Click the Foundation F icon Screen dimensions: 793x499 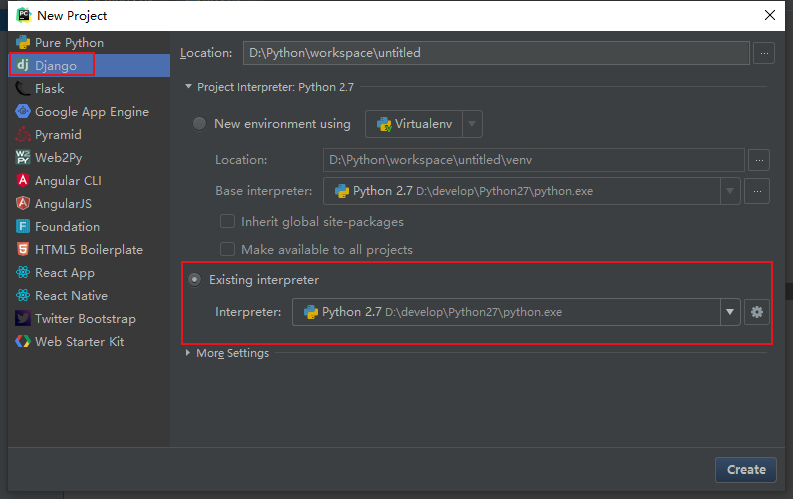(23, 226)
